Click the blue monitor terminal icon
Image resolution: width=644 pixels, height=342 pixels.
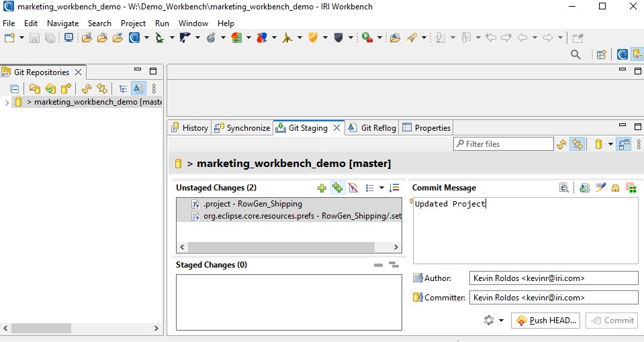(68, 38)
